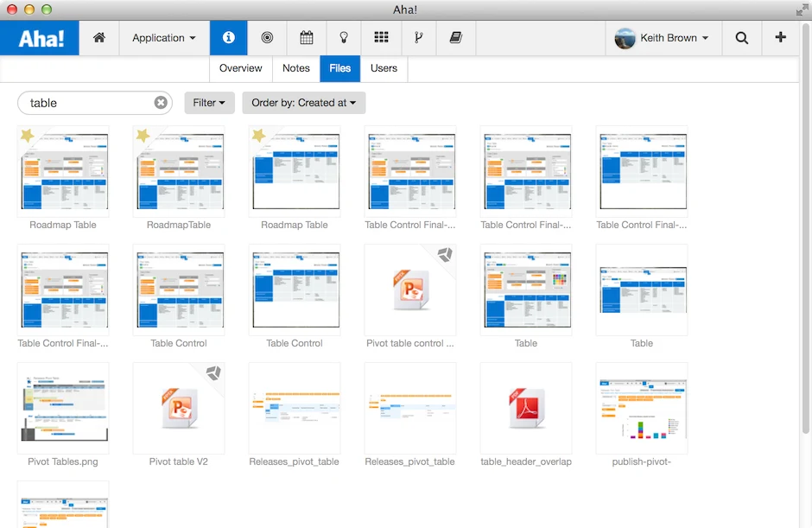Open the Pivot table control PowerPoint thumbnail
Viewport: 812px width, 528px height.
(410, 290)
